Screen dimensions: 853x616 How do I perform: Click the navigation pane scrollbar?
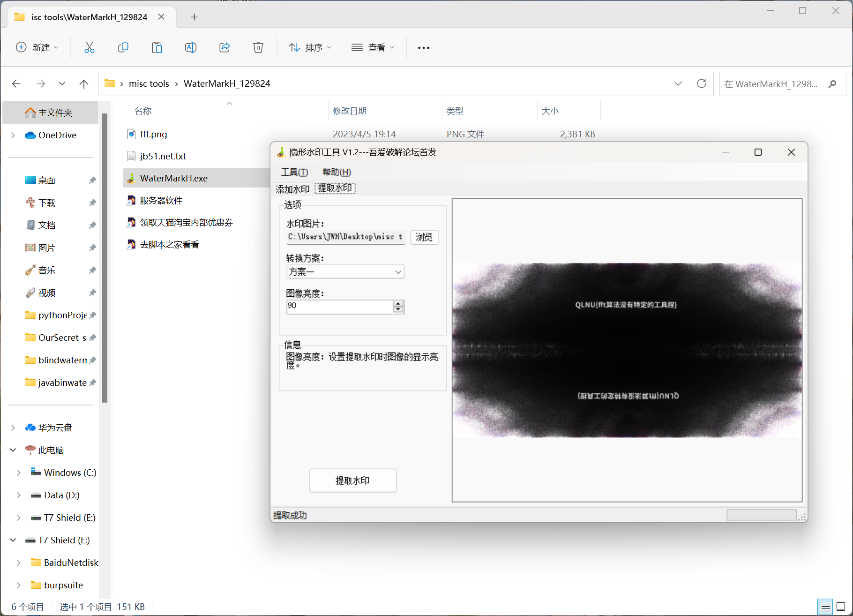[105, 258]
